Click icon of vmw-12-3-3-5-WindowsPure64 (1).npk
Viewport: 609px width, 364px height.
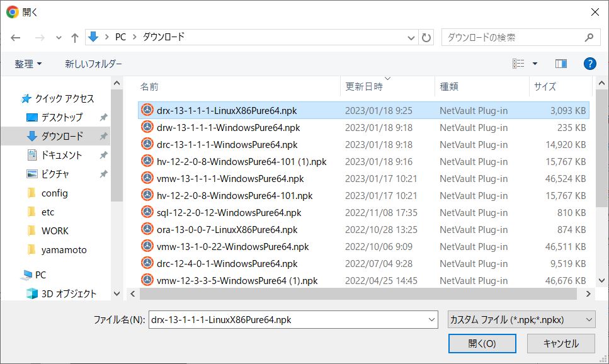click(x=147, y=280)
